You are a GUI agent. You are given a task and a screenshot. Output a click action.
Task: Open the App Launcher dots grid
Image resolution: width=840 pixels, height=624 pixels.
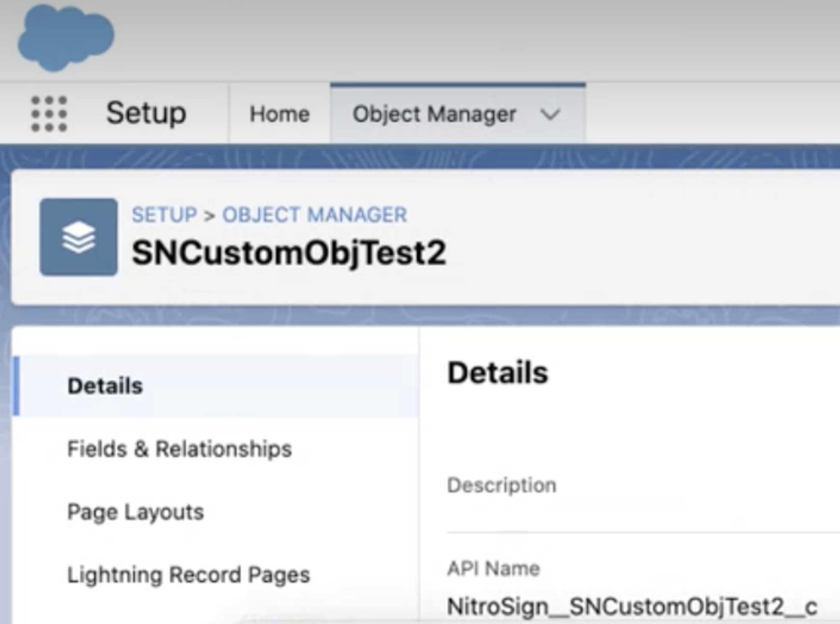(x=49, y=114)
